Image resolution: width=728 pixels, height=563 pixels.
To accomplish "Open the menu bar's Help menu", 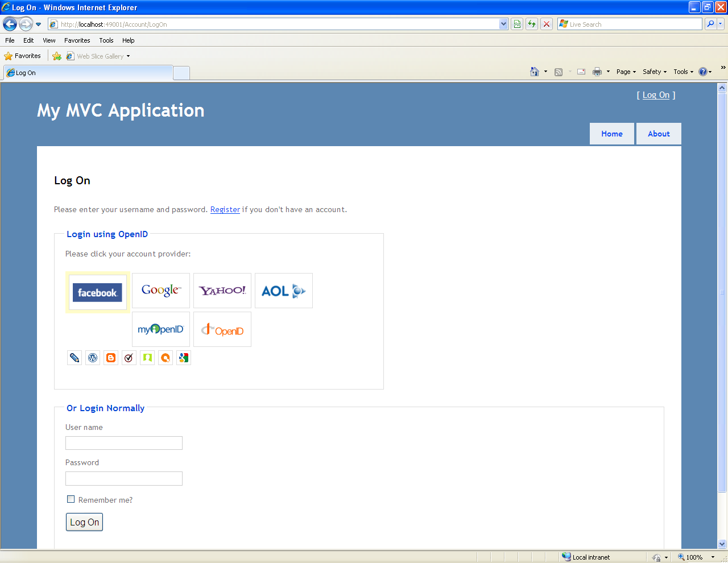I will 129,40.
